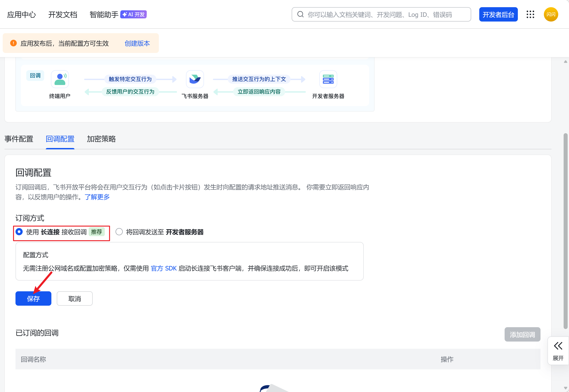The height and width of the screenshot is (392, 569).
Task: Click the 取消 button
Action: (74, 298)
